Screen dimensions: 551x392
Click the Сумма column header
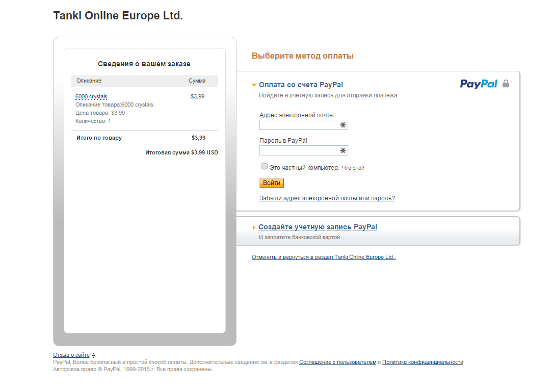[x=197, y=81]
